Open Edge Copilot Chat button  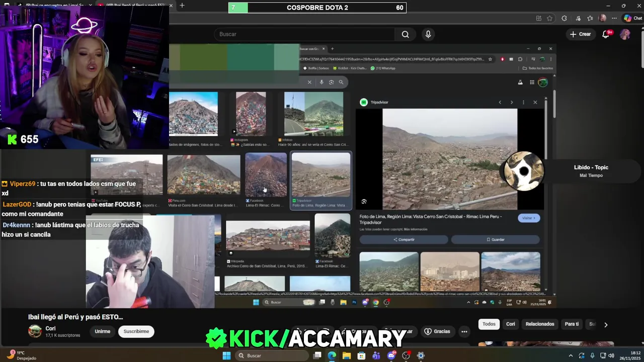pos(633,18)
